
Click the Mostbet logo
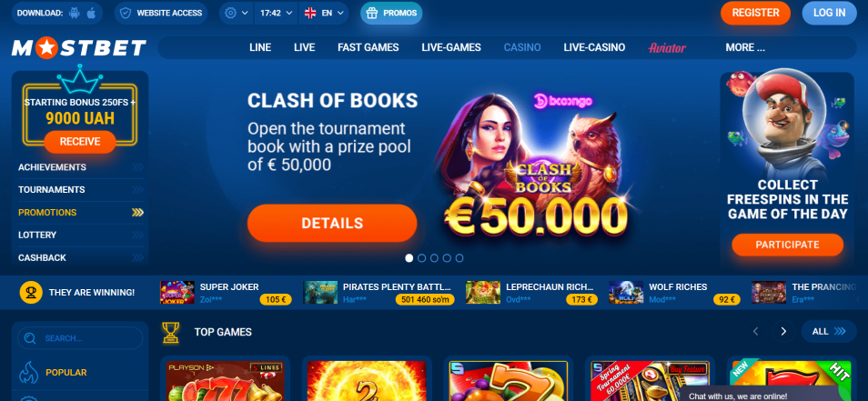click(79, 48)
